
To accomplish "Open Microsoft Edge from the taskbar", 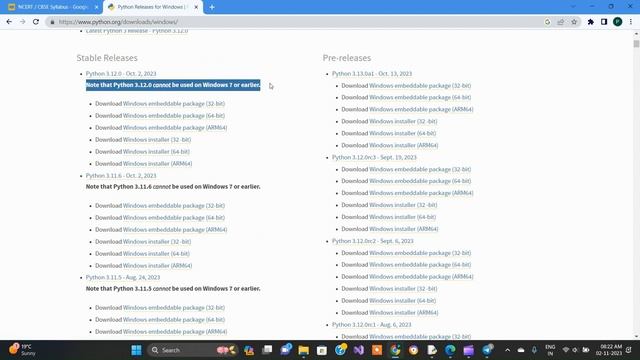I will tap(450, 350).
